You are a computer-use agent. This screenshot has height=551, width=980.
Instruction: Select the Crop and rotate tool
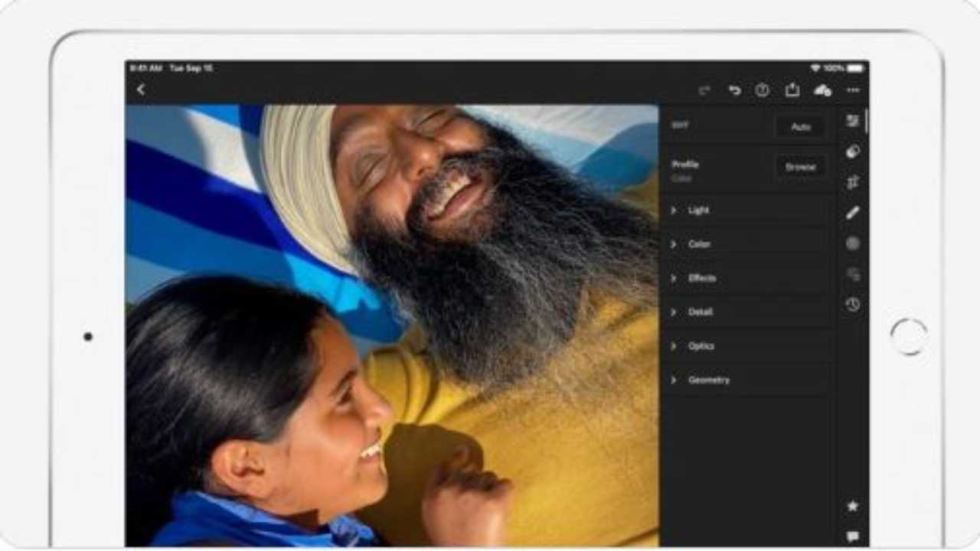[x=853, y=182]
